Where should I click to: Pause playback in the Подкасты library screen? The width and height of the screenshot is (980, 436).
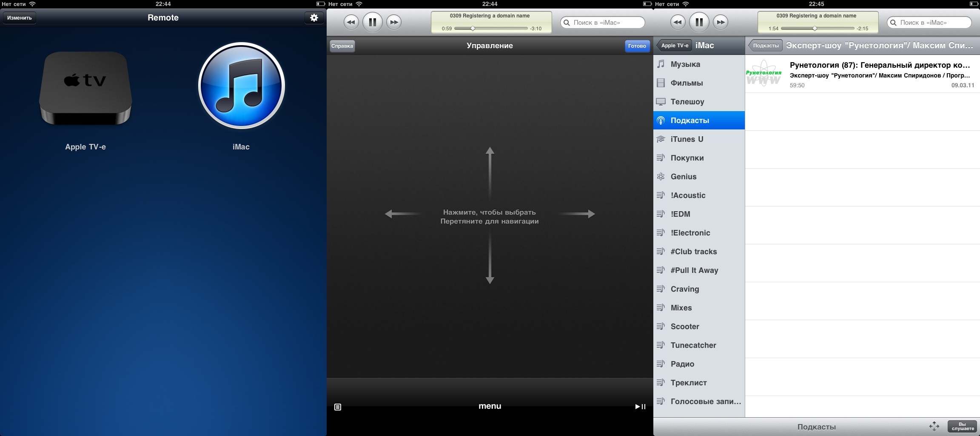click(x=699, y=22)
